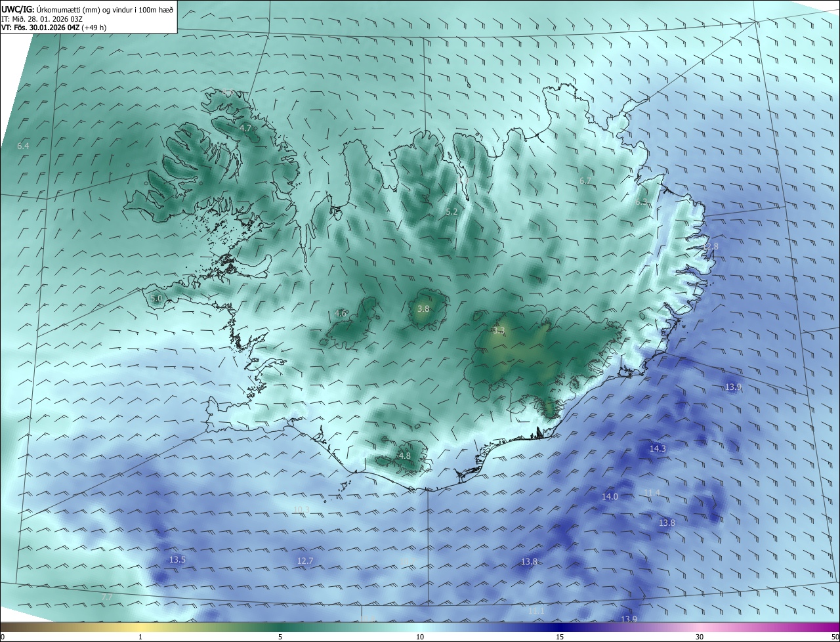
Task: Click the colour scale tick label 5
Action: (280, 637)
